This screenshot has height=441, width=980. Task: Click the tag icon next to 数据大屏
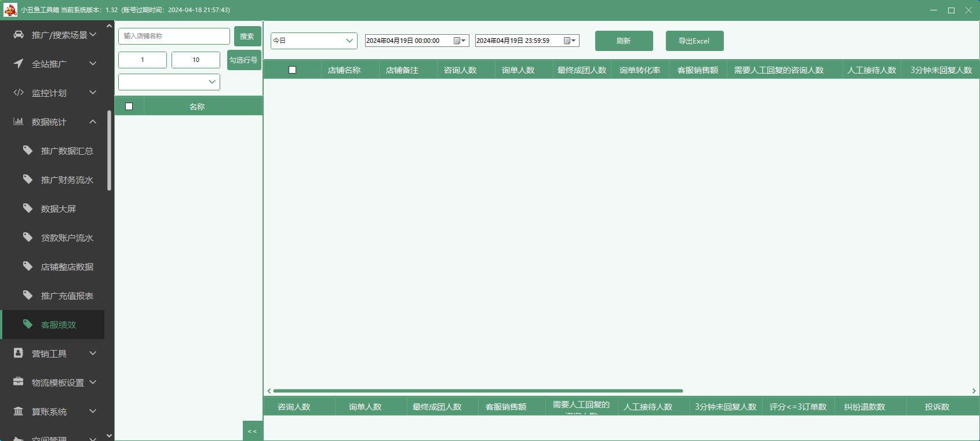pyautogui.click(x=28, y=208)
